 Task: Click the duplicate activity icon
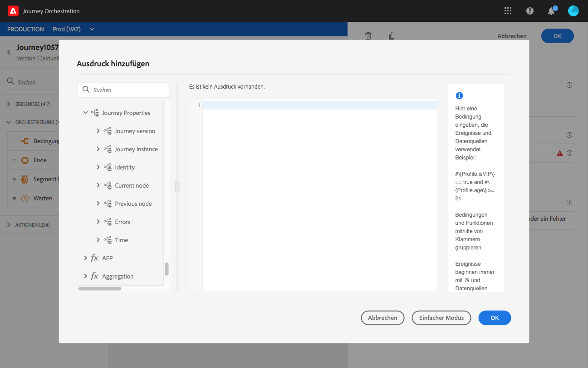click(392, 36)
